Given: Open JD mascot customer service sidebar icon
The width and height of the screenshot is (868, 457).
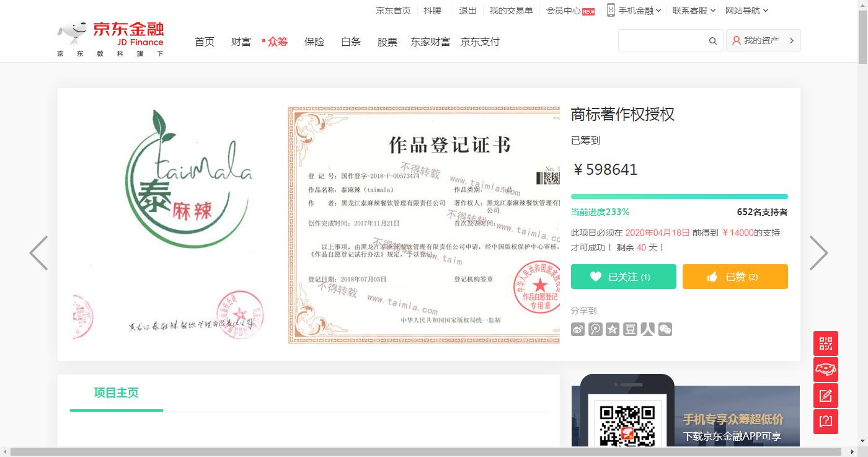Looking at the screenshot, I should coord(825,370).
